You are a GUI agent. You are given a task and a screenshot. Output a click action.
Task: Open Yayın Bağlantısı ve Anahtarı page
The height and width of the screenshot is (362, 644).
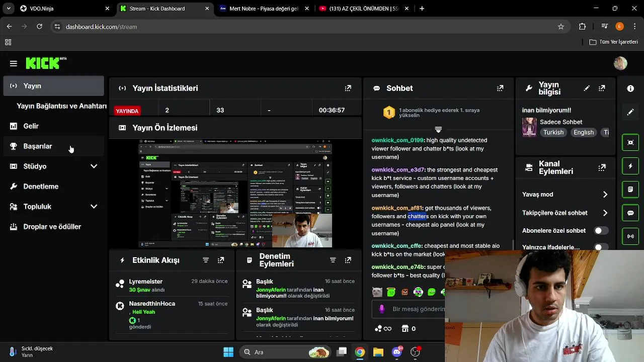point(61,106)
